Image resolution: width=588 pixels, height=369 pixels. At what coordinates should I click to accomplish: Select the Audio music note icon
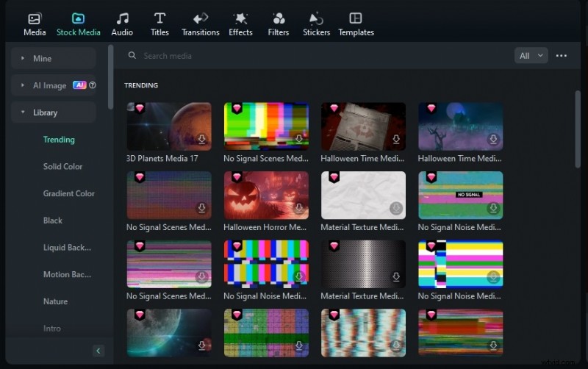coord(122,18)
